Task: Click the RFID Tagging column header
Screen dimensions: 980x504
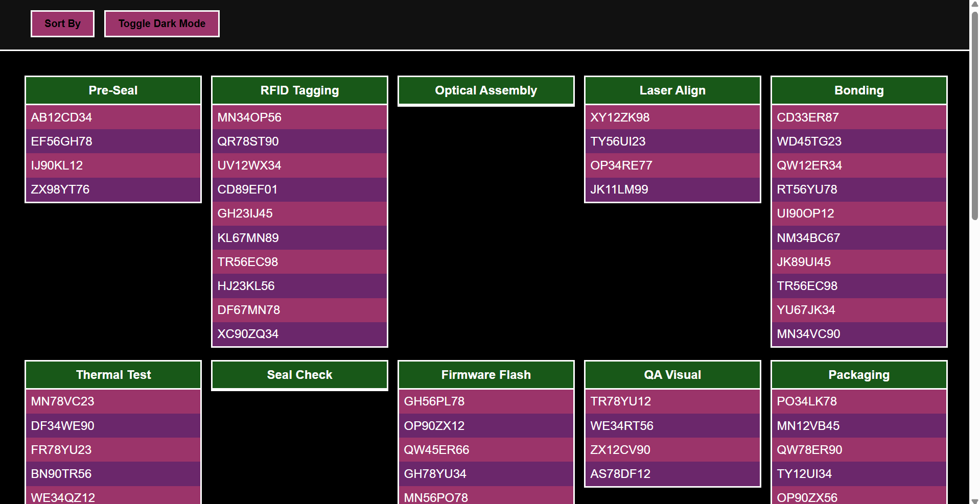Action: click(299, 90)
